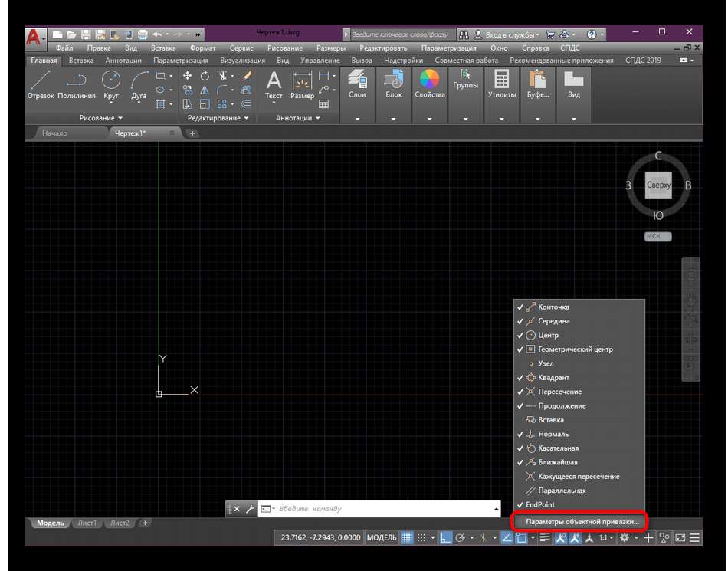Select the Полилиния polyline tool
Image resolution: width=728 pixels, height=571 pixels.
pos(77,84)
